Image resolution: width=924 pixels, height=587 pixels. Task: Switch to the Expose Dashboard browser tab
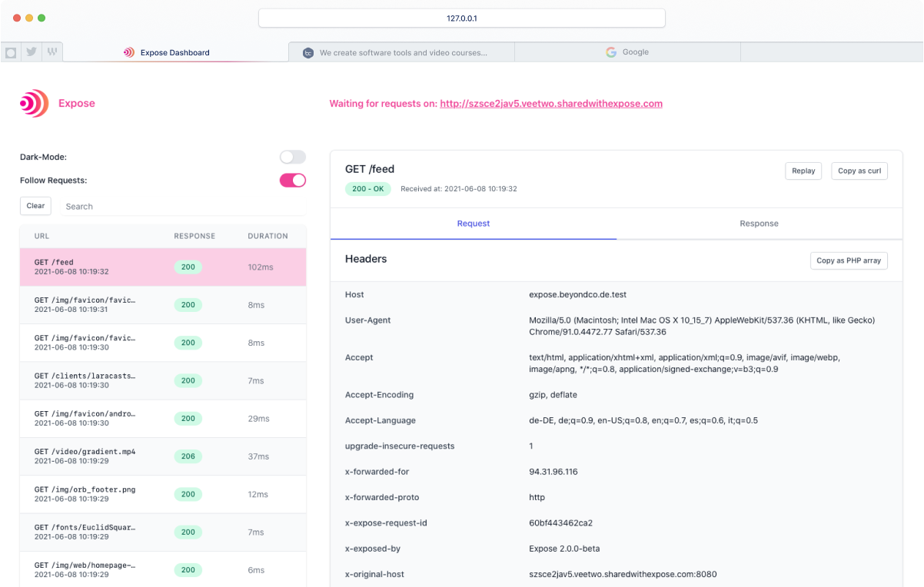175,52
